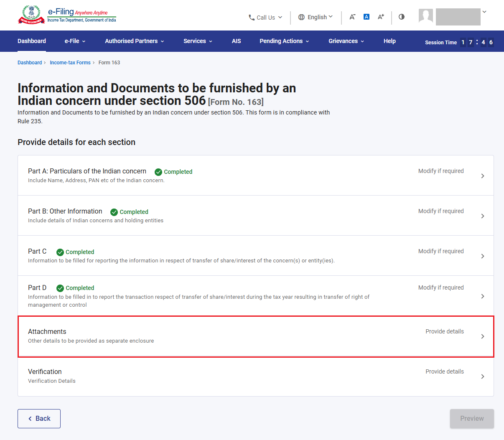Click Part D green Completed check icon
Viewport: 504px width, 440px height.
(x=60, y=288)
